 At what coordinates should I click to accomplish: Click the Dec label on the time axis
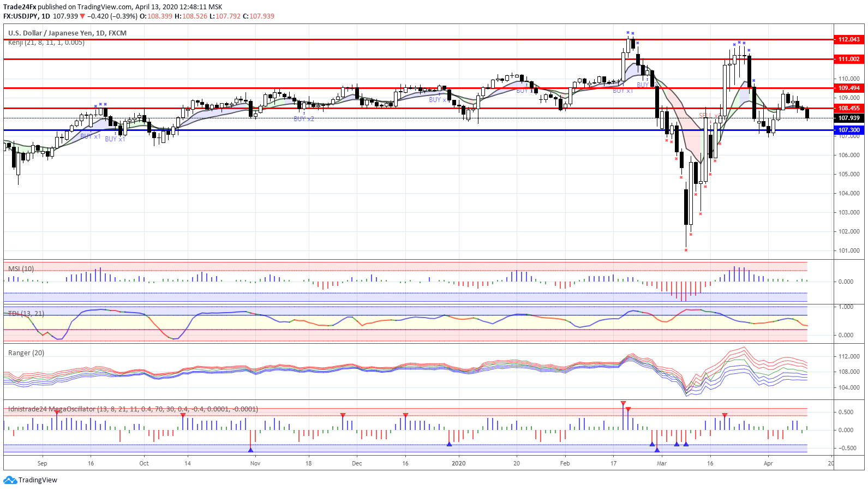357,463
